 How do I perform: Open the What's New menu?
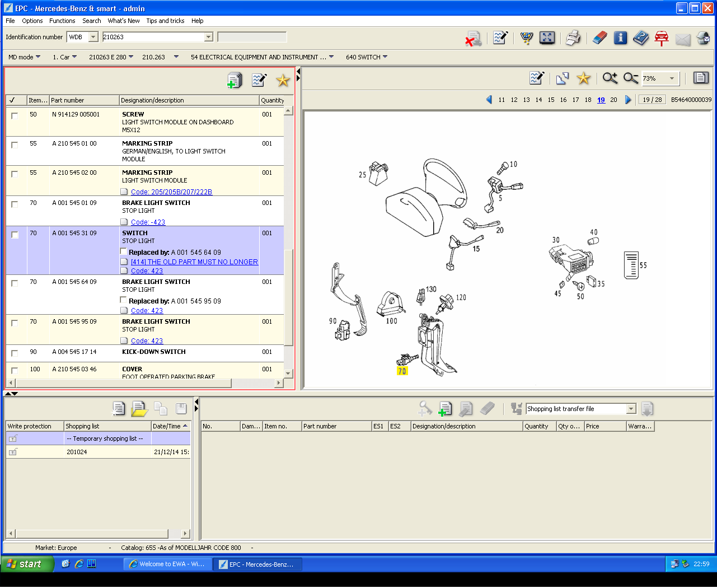coord(124,21)
